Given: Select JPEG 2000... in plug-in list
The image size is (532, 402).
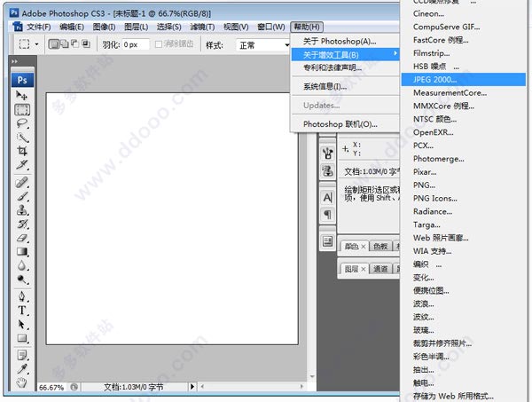Looking at the screenshot, I should (x=464, y=80).
